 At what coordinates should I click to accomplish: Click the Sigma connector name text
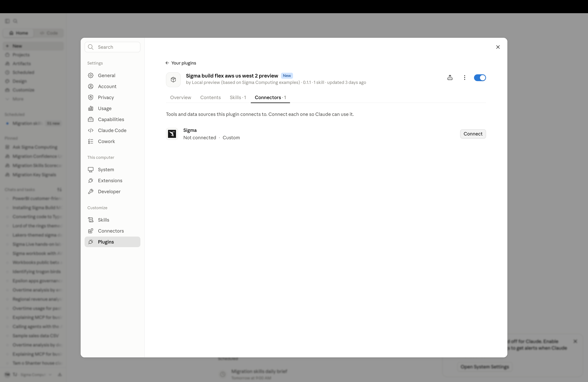click(x=190, y=130)
